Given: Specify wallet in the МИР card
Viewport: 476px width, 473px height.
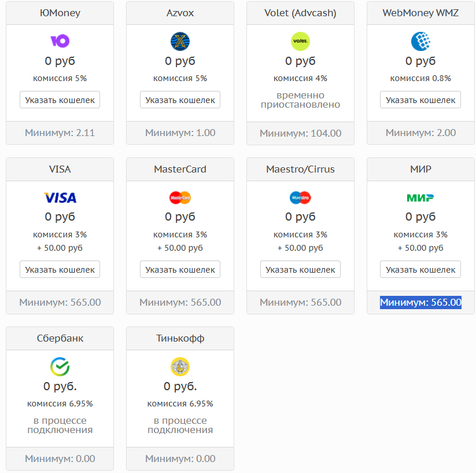Looking at the screenshot, I should [x=420, y=269].
